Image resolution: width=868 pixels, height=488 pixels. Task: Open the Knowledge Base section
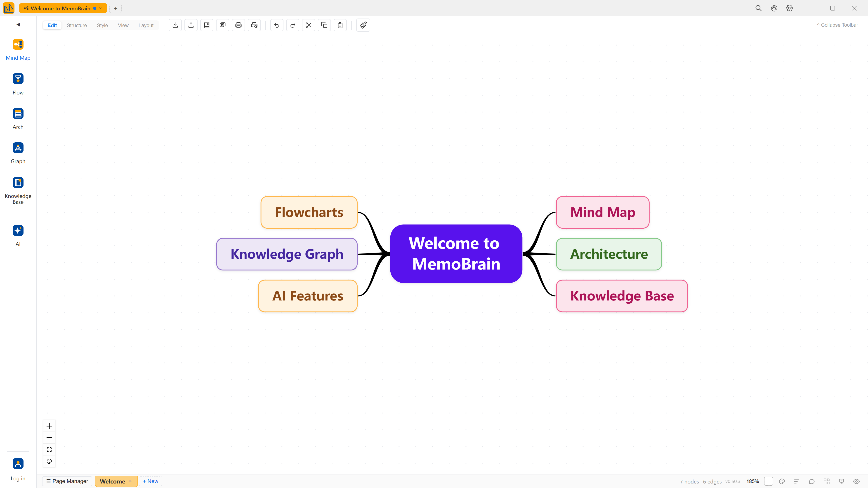pos(18,190)
